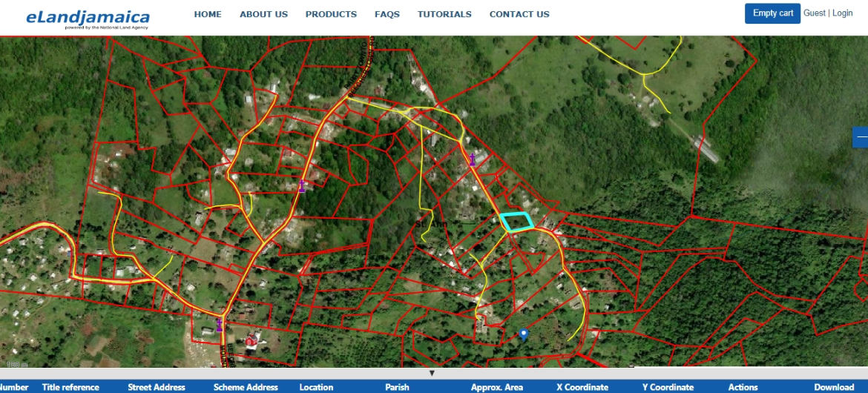This screenshot has width=868, height=393.
Task: Go to ABOUT US
Action: (x=263, y=14)
